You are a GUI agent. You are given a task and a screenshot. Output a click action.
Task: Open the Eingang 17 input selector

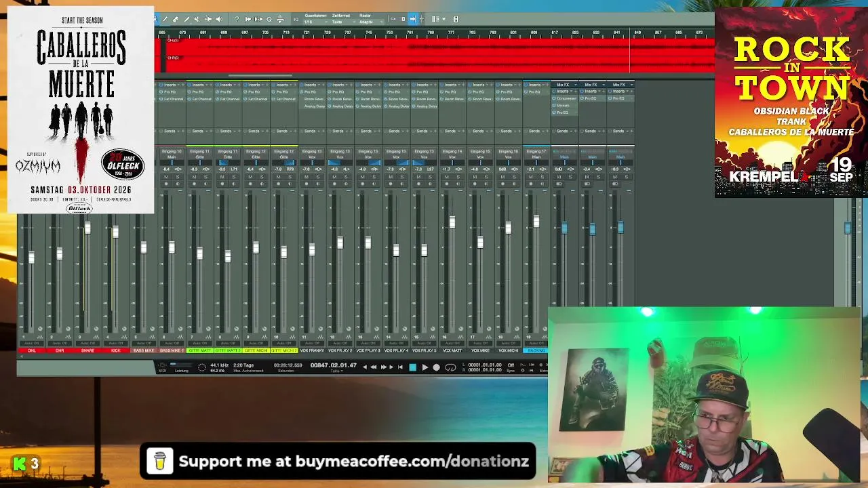(x=536, y=151)
